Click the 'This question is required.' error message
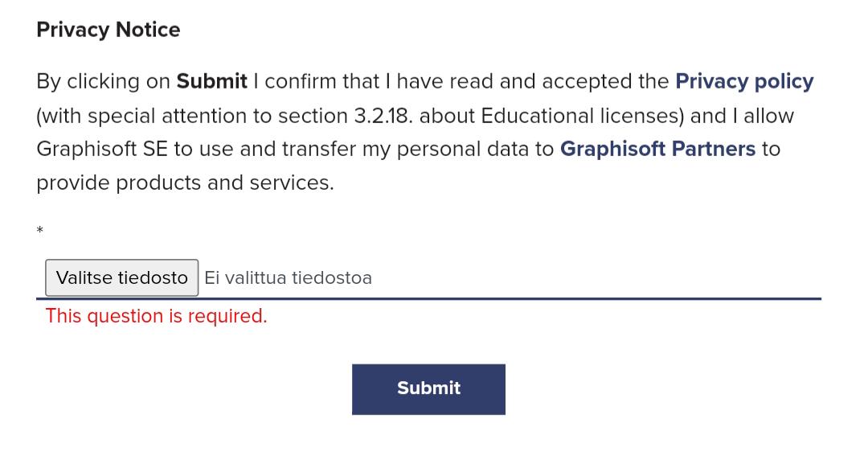 pos(156,316)
